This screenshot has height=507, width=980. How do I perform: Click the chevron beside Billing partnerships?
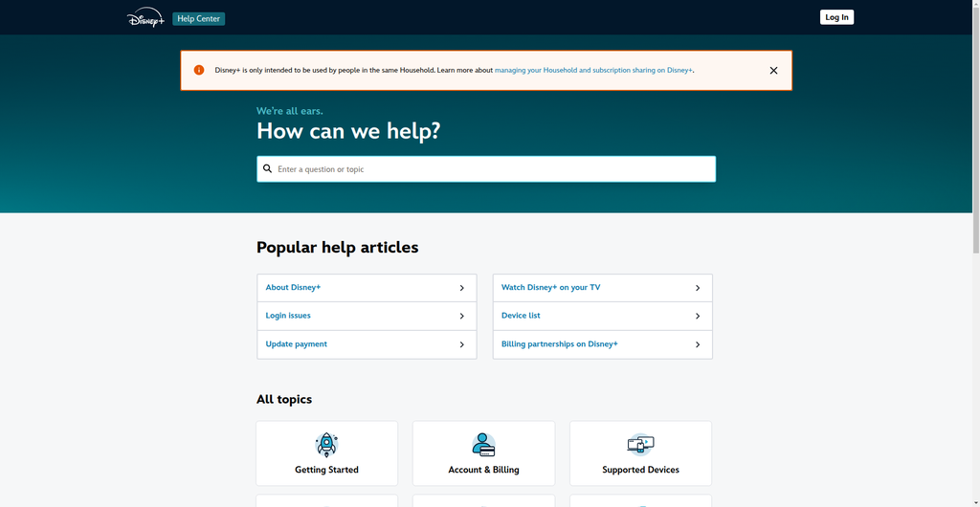pyautogui.click(x=698, y=344)
